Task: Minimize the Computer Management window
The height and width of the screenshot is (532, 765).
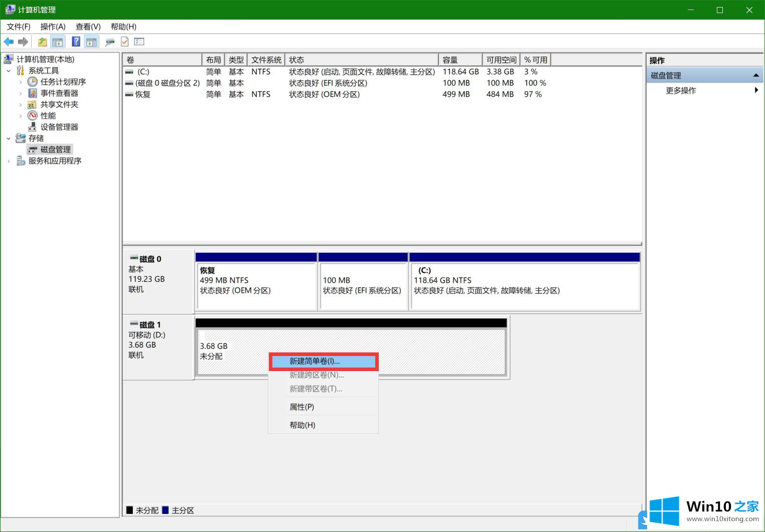Action: pyautogui.click(x=691, y=10)
